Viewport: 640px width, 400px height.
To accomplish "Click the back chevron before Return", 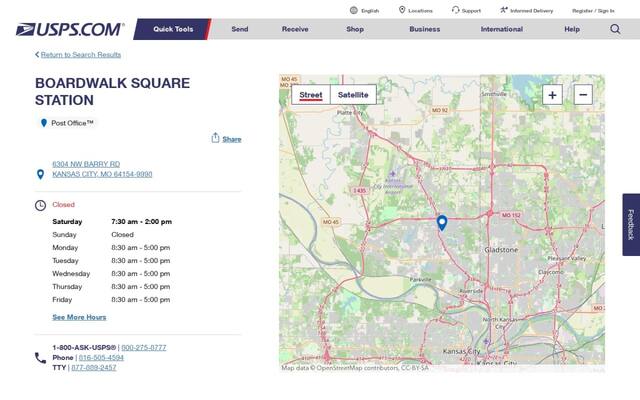I will 37,55.
